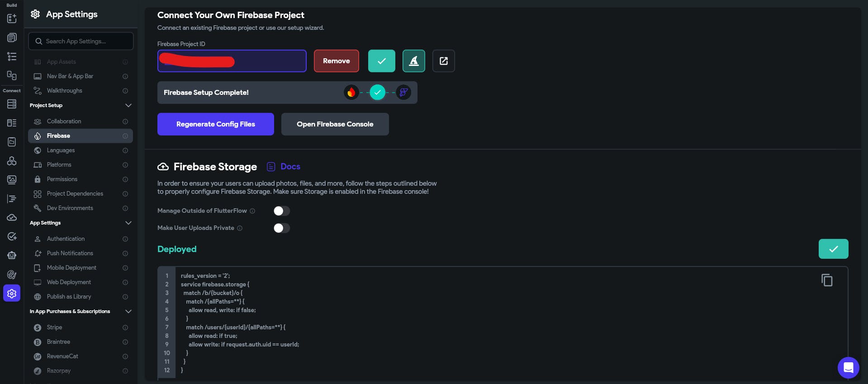Open the Cloud Functions cloud icon
Image resolution: width=868 pixels, height=384 pixels.
tap(12, 218)
